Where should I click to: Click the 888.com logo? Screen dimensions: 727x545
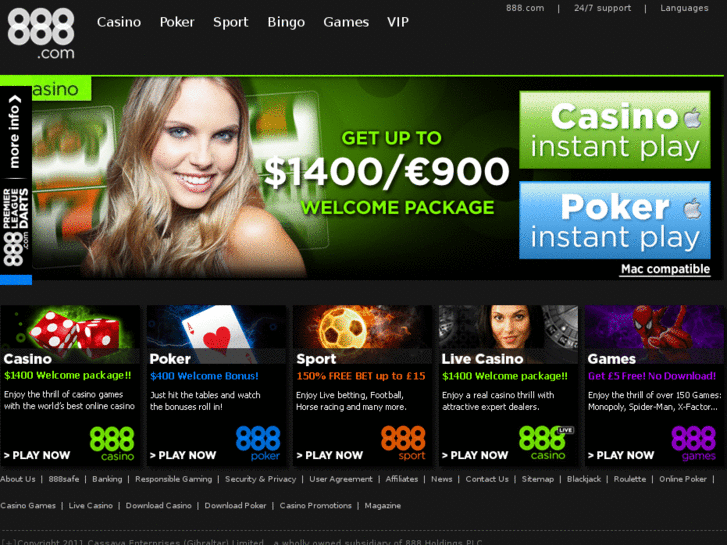coord(41,34)
